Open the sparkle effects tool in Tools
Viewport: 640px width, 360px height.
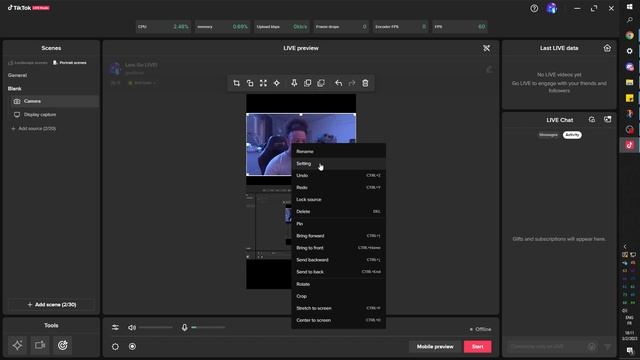tap(17, 345)
